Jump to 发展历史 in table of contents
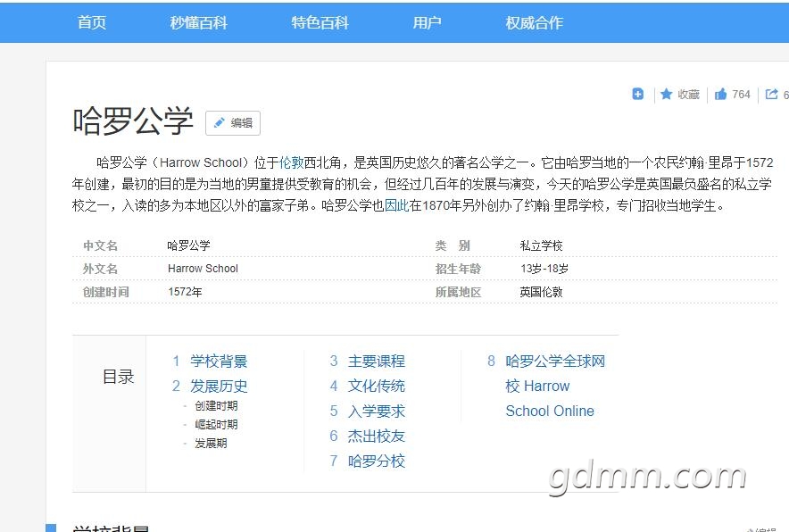This screenshot has height=532, width=789. point(219,387)
